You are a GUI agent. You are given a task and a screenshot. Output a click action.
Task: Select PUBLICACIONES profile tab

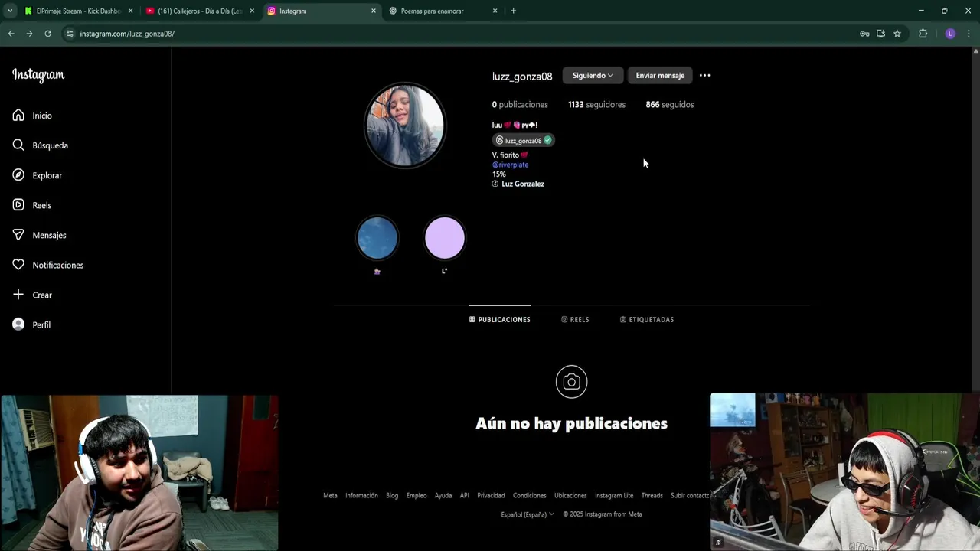[x=500, y=320]
